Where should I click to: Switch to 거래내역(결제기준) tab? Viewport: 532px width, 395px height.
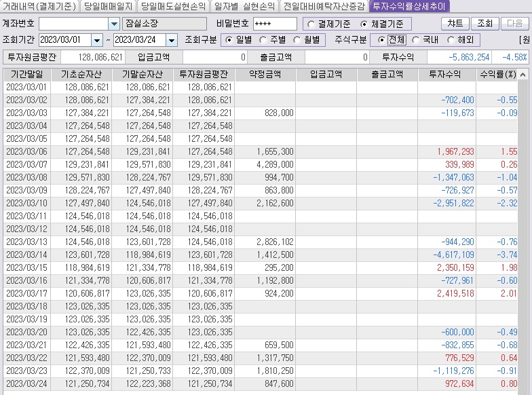click(x=39, y=6)
